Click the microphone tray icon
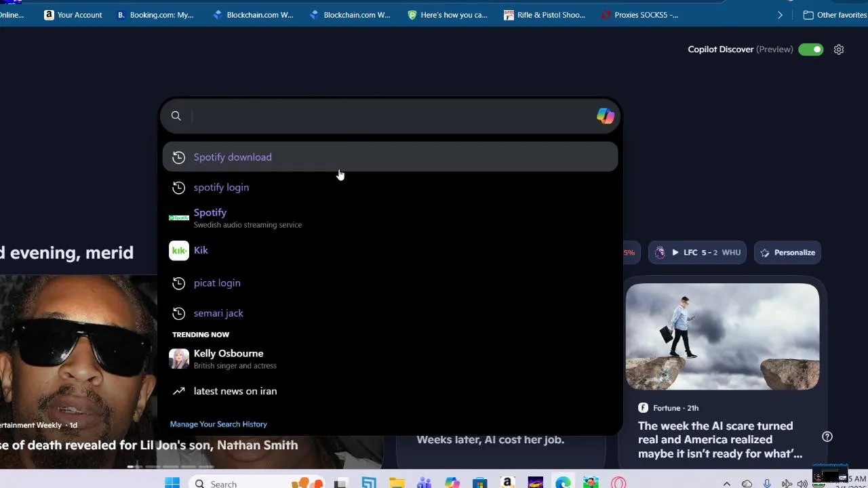Viewport: 868px width, 488px height. (x=767, y=484)
